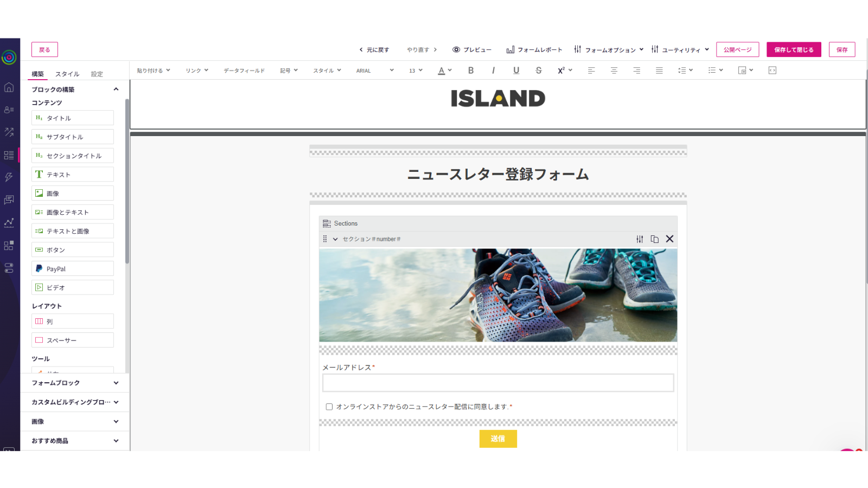
Task: Open the スタイル toolbar dropdown
Action: 327,70
